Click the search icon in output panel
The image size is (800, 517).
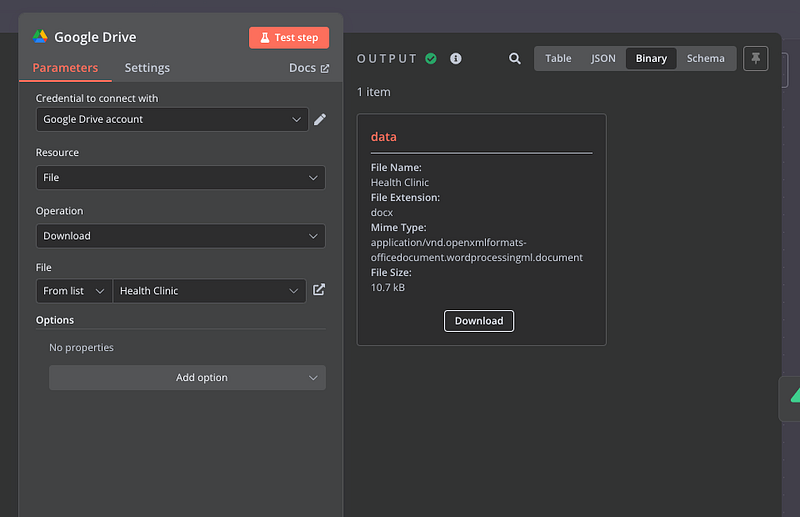(x=515, y=59)
